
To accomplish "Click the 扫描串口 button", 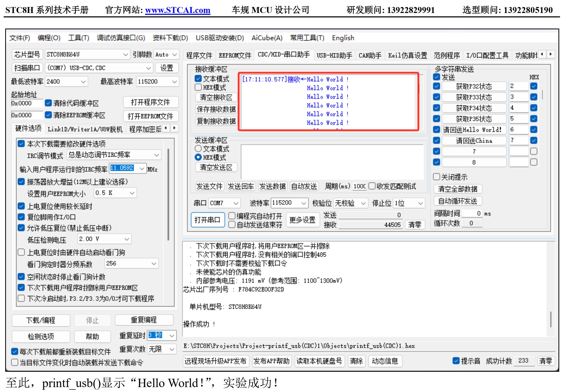I will pyautogui.click(x=27, y=68).
